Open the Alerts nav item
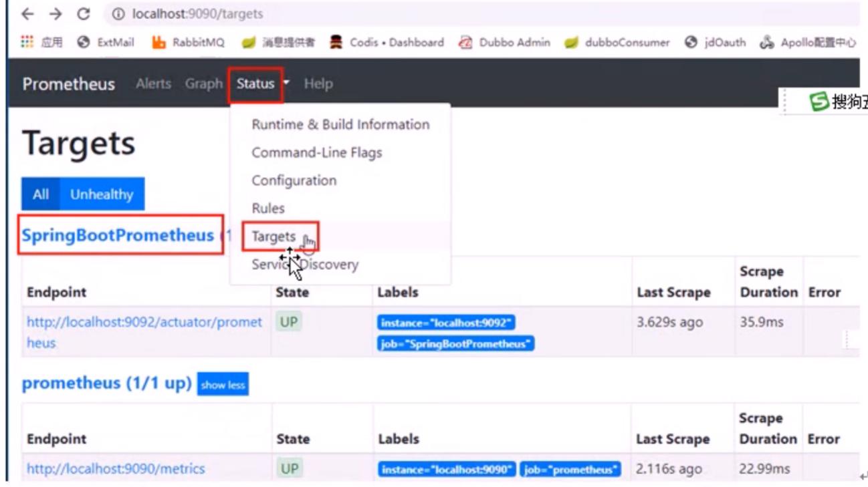 pos(153,84)
